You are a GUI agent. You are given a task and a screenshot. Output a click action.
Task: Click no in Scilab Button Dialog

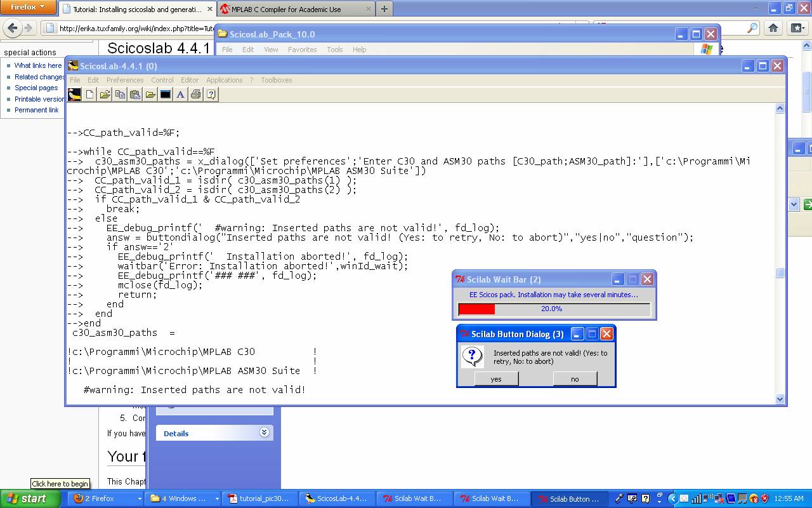(x=575, y=379)
